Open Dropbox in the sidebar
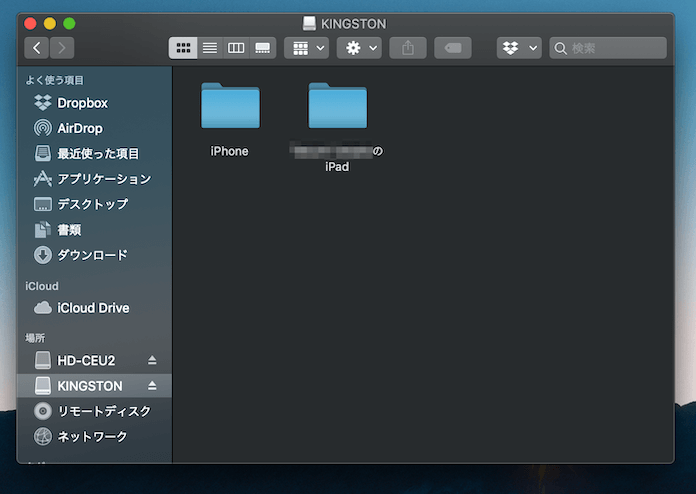The width and height of the screenshot is (696, 494). pos(94,103)
